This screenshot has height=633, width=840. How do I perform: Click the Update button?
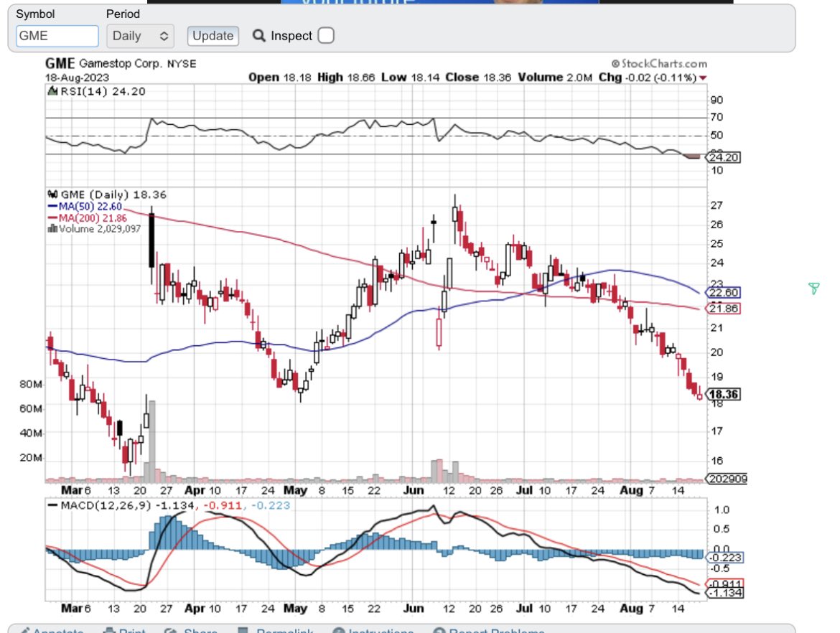click(x=213, y=36)
